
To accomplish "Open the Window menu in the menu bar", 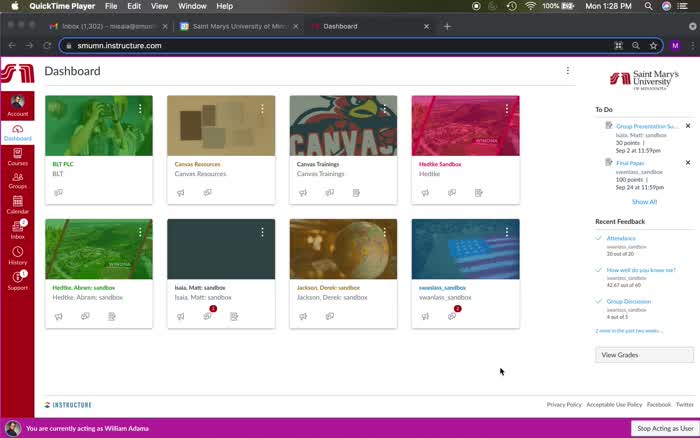I will pyautogui.click(x=192, y=6).
